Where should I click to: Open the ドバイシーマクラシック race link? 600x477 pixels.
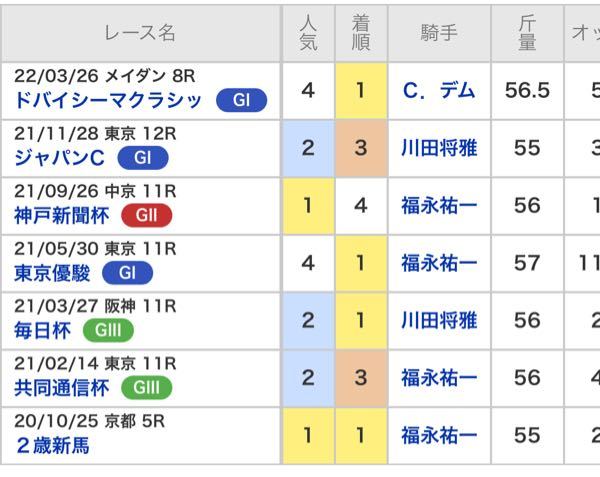110,101
